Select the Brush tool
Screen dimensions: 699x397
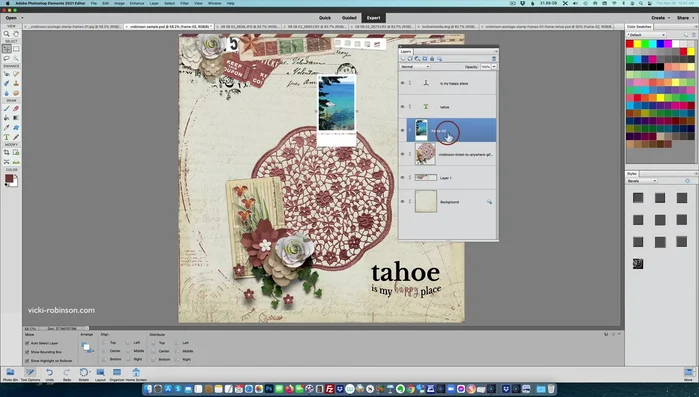(6, 108)
